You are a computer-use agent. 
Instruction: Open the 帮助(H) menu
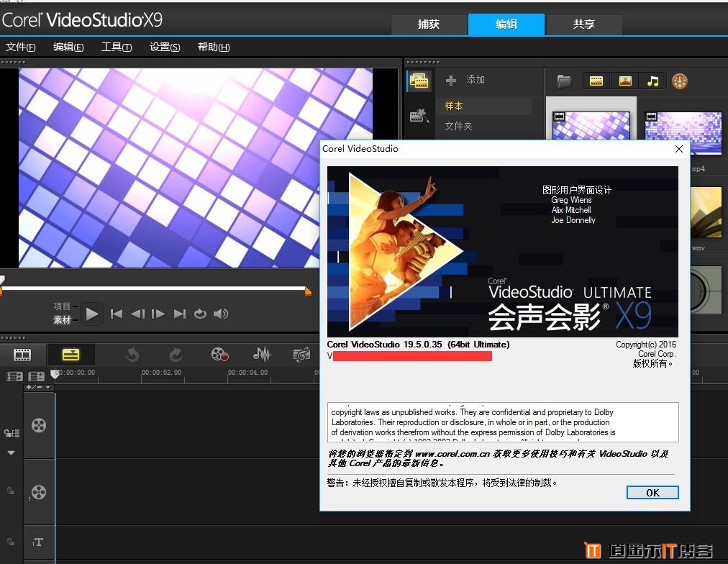pyautogui.click(x=214, y=47)
